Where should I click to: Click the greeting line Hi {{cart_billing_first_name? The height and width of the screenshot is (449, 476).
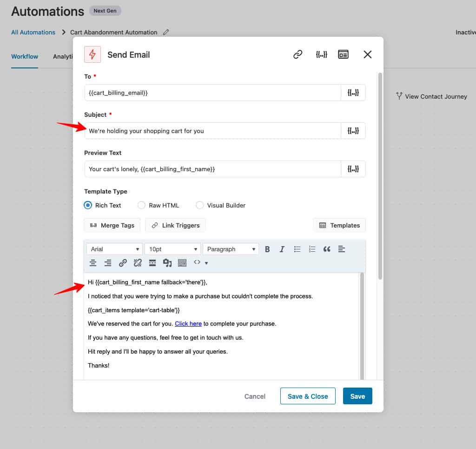(x=147, y=282)
